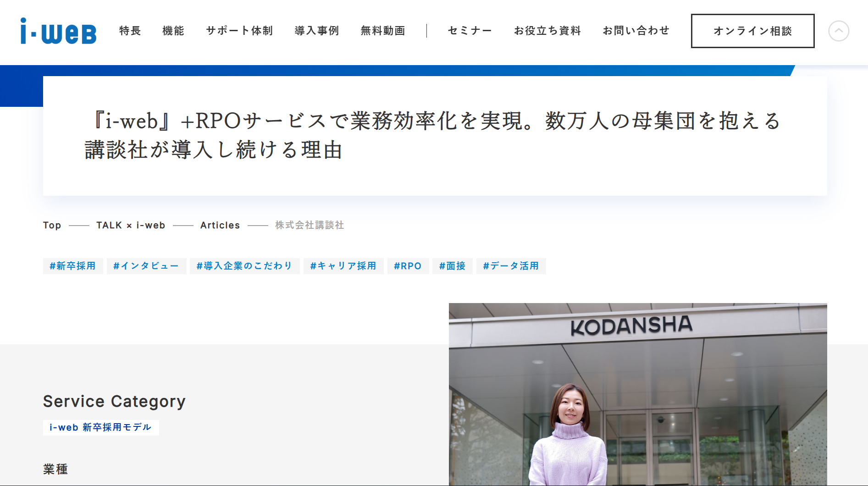Open the サポート体制 section

[239, 31]
